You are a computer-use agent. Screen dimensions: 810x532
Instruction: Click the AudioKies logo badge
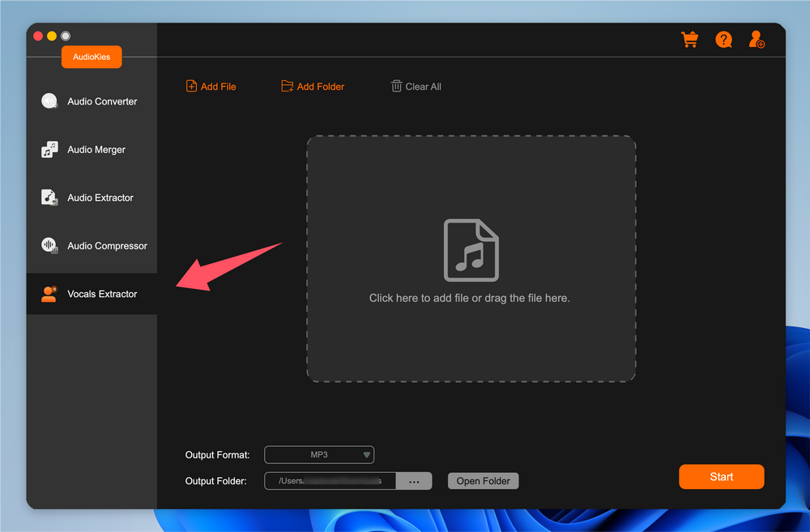pos(92,57)
